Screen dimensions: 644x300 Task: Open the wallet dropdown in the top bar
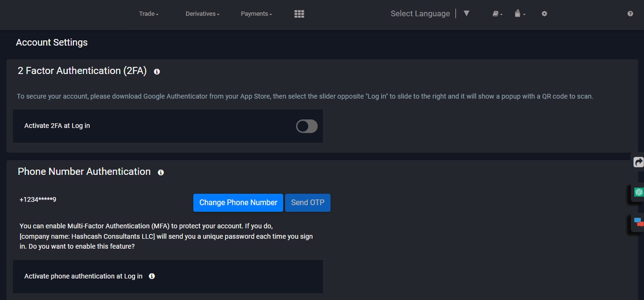[x=520, y=14]
